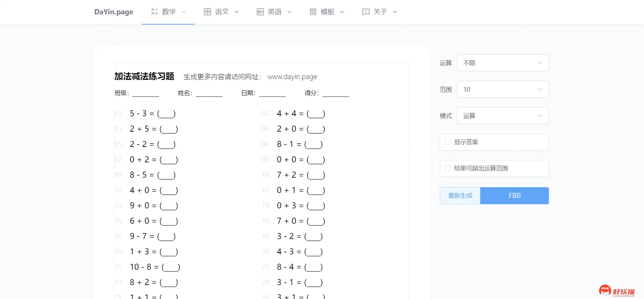This screenshot has width=644, height=299.
Task: Click the math symbols icon beside 数学
Action: point(154,12)
